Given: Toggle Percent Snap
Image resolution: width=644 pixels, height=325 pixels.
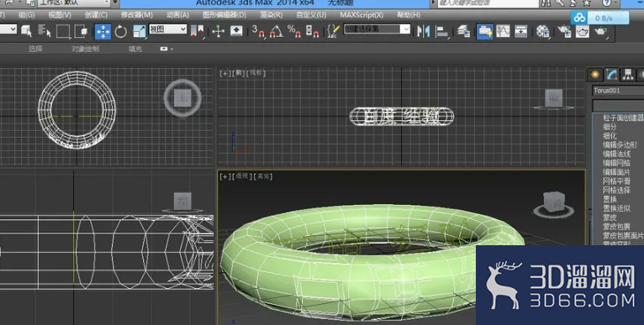Looking at the screenshot, I should click(x=293, y=31).
